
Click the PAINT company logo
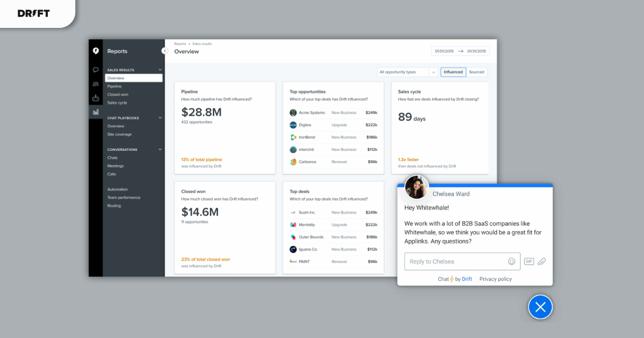293,262
